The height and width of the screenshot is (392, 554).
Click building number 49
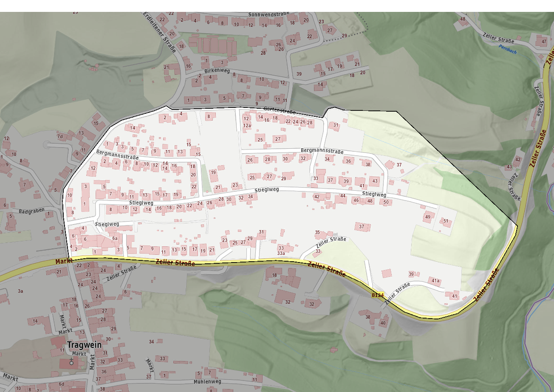[x=427, y=217]
